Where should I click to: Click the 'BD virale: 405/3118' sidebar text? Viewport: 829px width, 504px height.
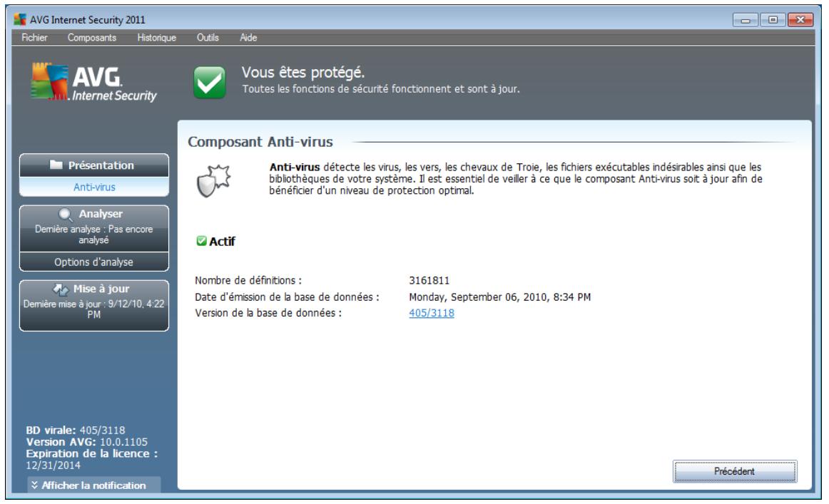(76, 430)
